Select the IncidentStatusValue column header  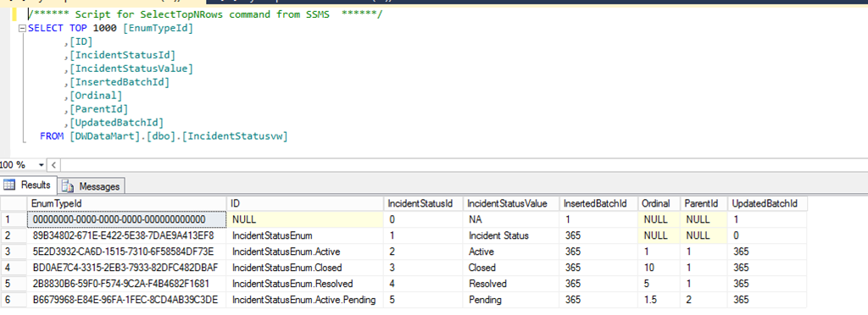[511, 203]
